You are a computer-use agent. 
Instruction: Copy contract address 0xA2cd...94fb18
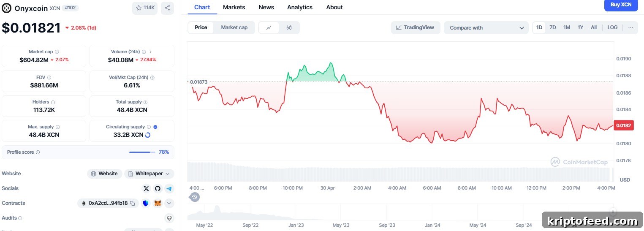[x=132, y=203]
